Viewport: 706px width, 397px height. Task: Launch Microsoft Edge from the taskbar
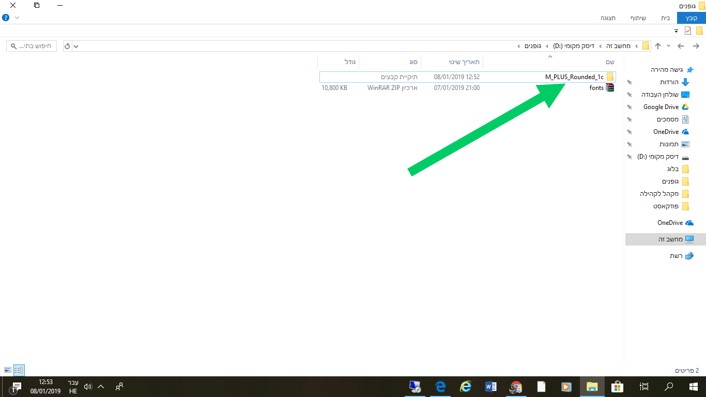tap(440, 387)
